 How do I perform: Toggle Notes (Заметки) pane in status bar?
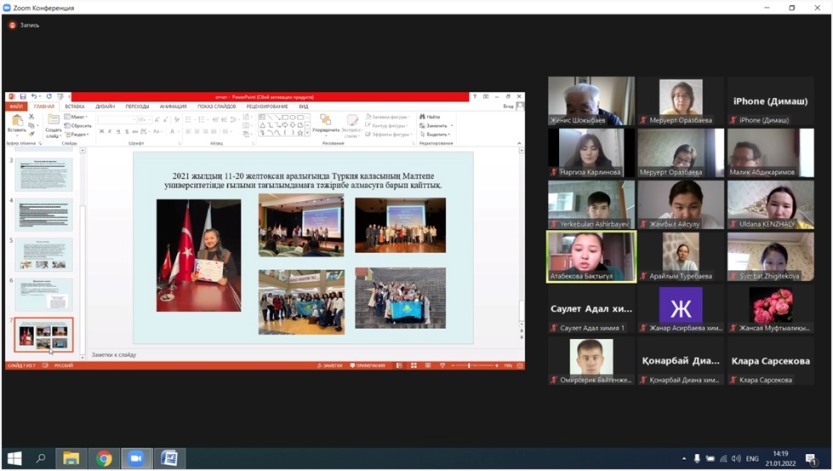(x=330, y=366)
